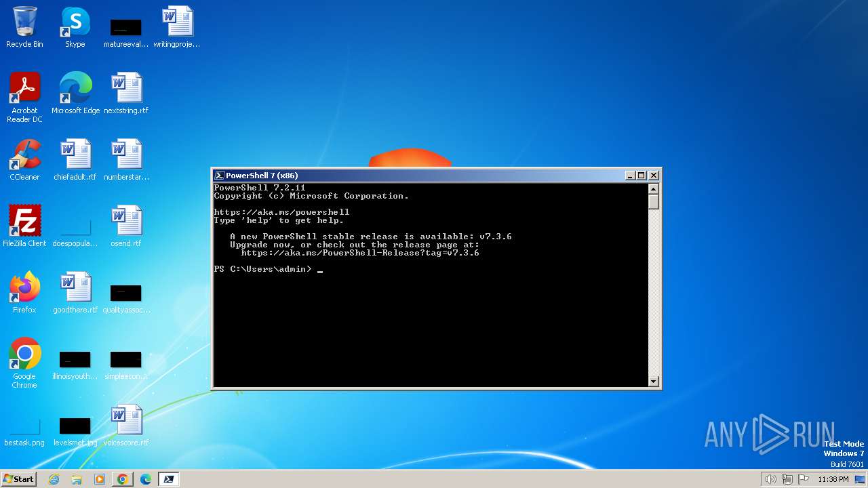Open the Start menu

pos(19,479)
